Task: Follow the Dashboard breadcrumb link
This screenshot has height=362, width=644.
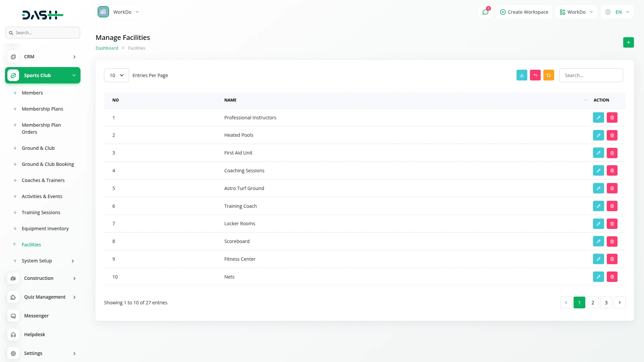Action: click(107, 48)
